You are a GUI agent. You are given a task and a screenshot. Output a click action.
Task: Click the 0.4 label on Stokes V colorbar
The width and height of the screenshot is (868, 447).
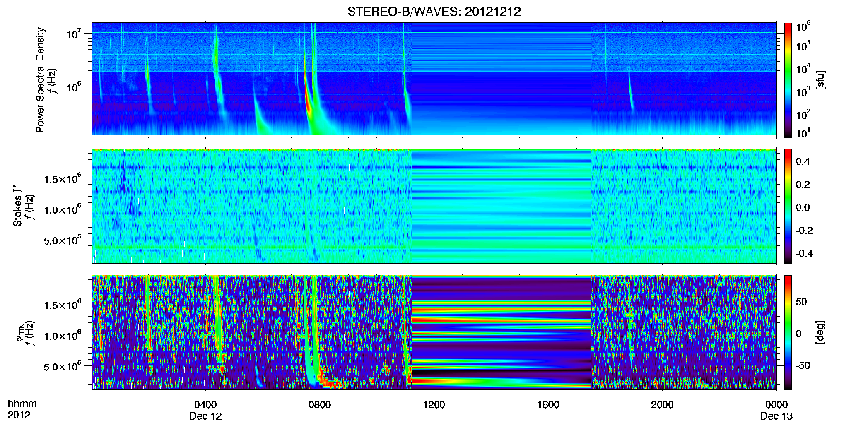(x=803, y=162)
